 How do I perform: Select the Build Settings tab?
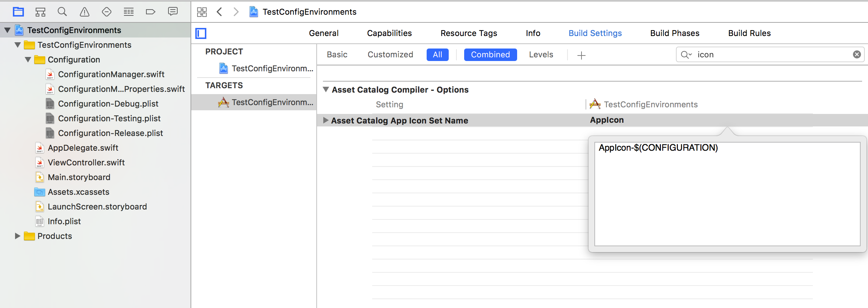click(x=595, y=33)
